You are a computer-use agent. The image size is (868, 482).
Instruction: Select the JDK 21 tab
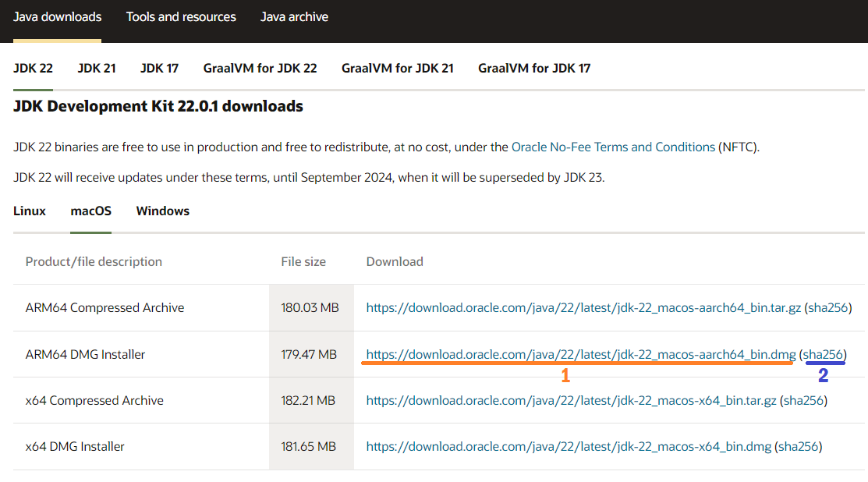pos(97,68)
